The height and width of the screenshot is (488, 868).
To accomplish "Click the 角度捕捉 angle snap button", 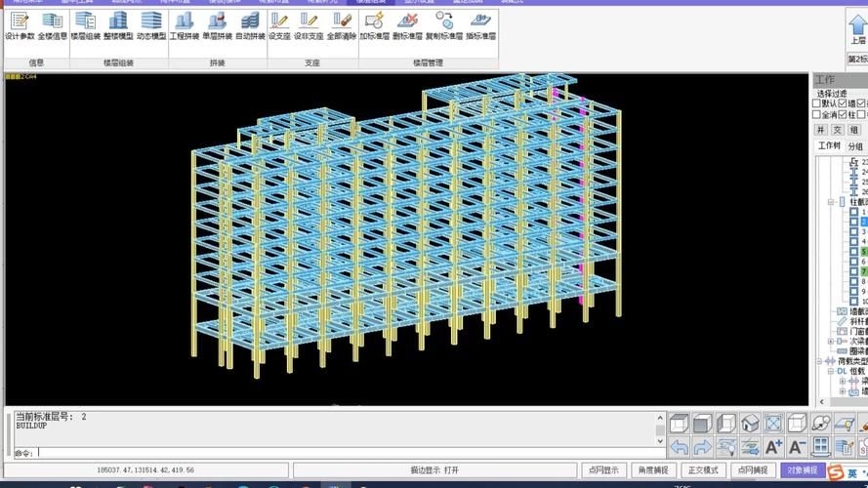I will pos(653,469).
